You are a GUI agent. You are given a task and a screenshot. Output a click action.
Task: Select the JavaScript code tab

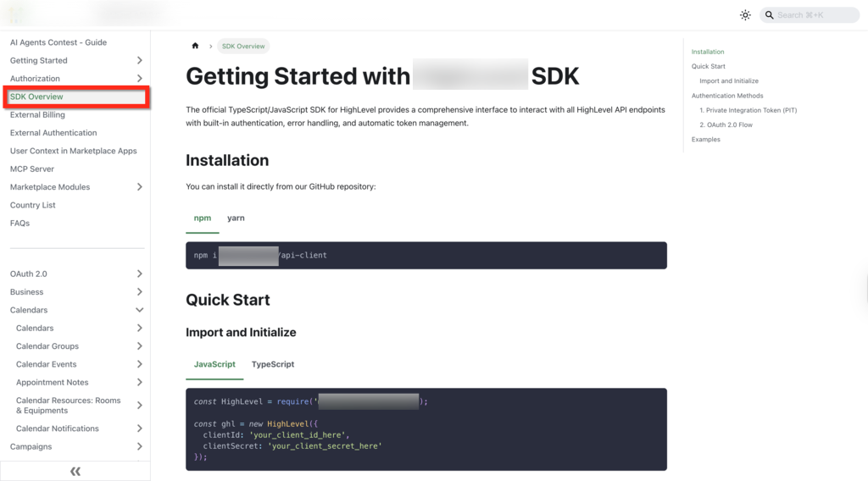point(214,364)
